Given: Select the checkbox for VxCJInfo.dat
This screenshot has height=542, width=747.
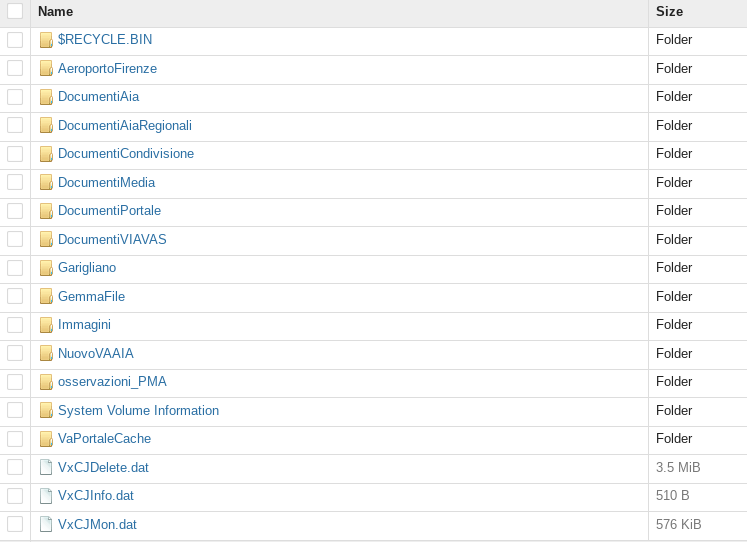Looking at the screenshot, I should click(x=15, y=496).
